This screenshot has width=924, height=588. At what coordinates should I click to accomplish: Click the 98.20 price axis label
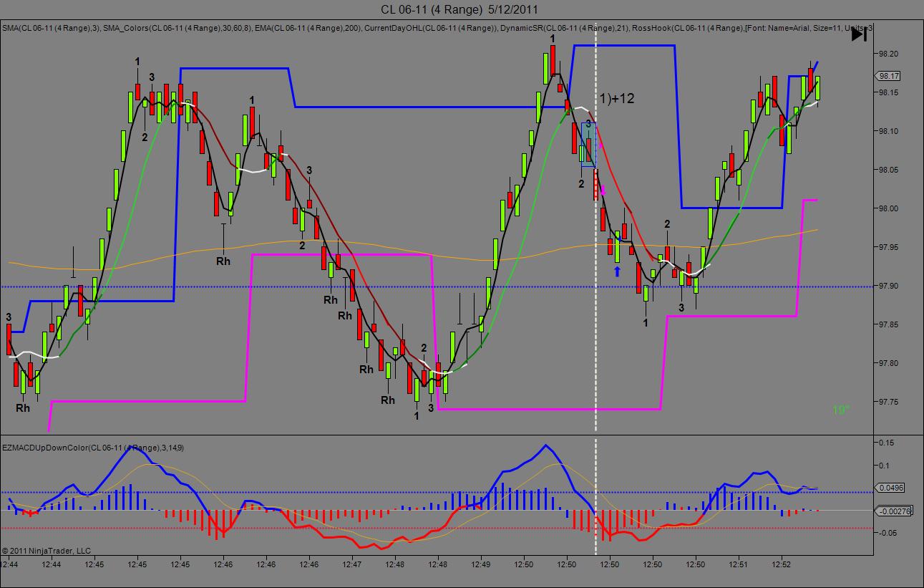(888, 54)
